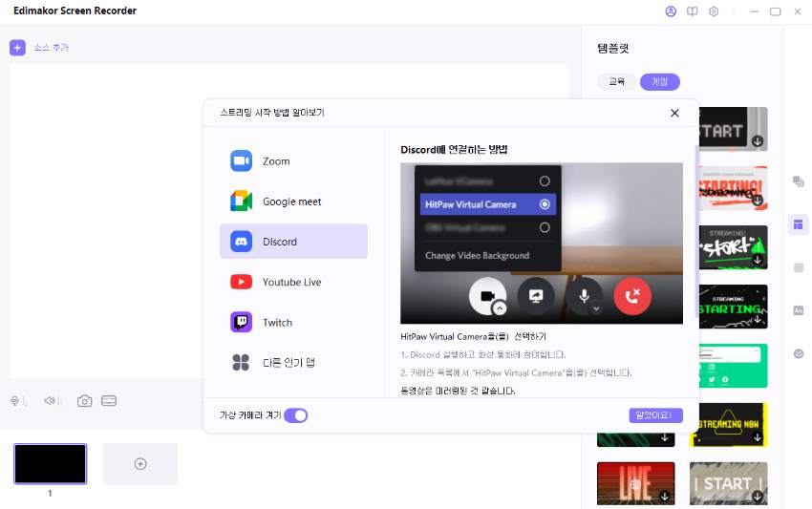Click the purple add source plus icon
This screenshot has height=509, width=812.
pos(17,48)
